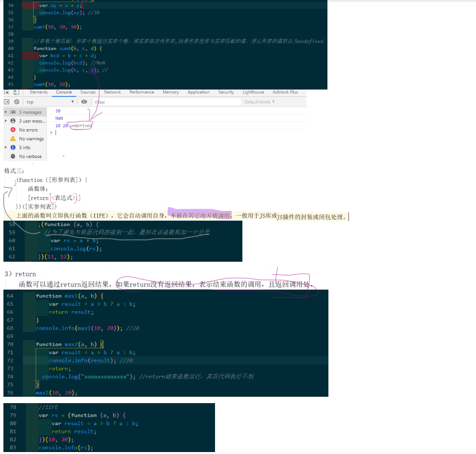Expand the 3 info group
This screenshot has height=454, width=476.
(x=6, y=147)
